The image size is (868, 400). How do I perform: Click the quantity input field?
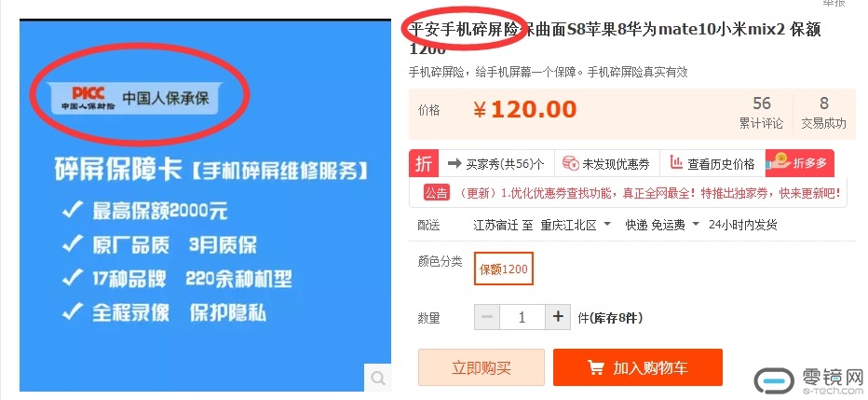point(522,317)
